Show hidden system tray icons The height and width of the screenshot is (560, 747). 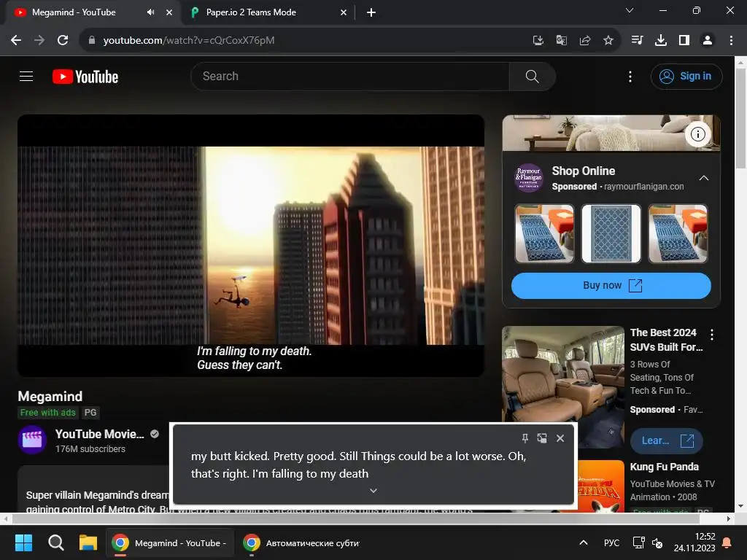(x=583, y=542)
